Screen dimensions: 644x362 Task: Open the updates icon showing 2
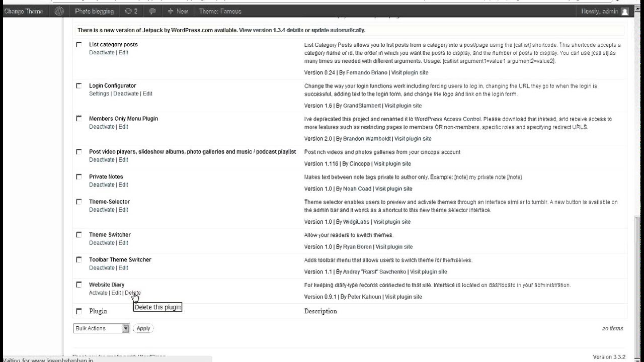[x=131, y=11]
